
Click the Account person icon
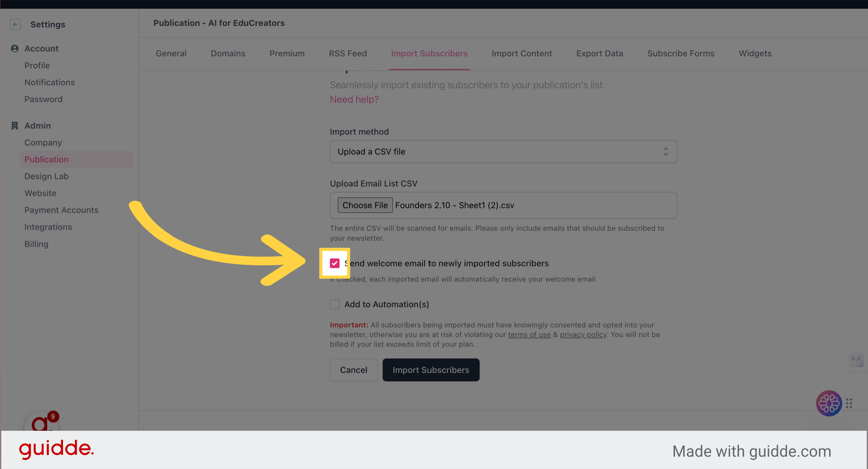14,49
